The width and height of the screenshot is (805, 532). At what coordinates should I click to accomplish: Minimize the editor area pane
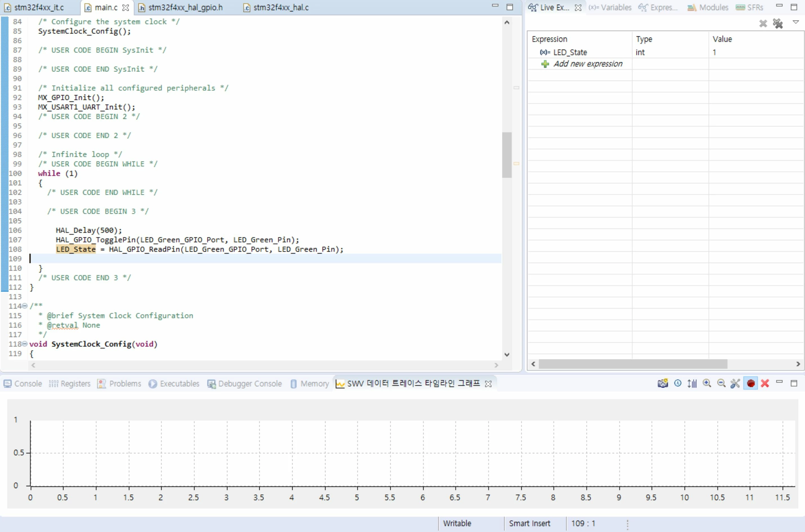point(495,6)
